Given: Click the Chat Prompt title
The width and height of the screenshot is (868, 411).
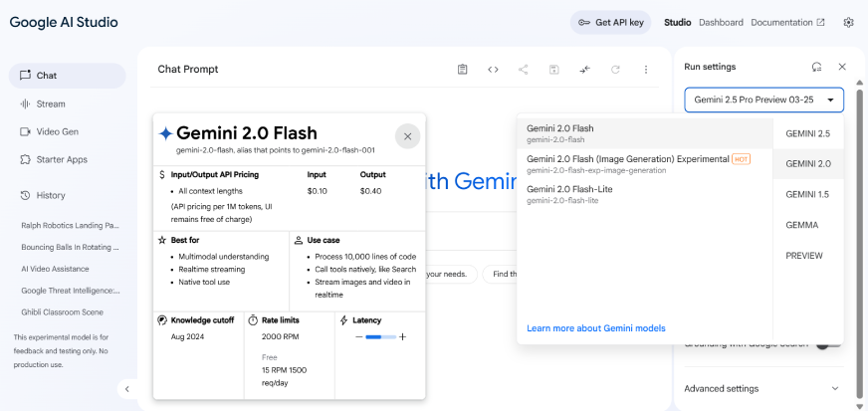Looking at the screenshot, I should point(188,69).
